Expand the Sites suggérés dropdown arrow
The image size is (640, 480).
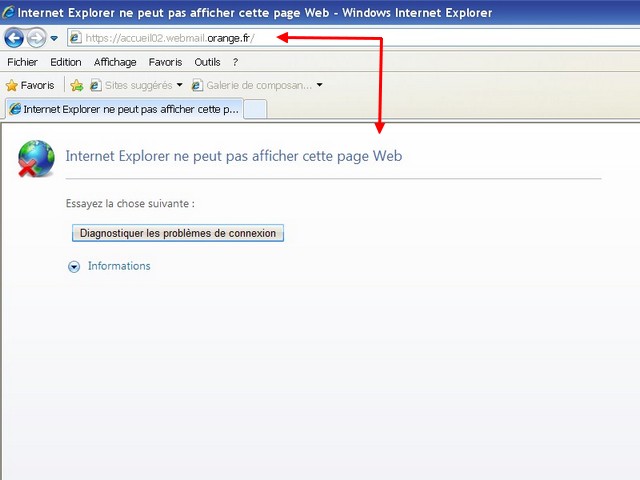click(180, 85)
